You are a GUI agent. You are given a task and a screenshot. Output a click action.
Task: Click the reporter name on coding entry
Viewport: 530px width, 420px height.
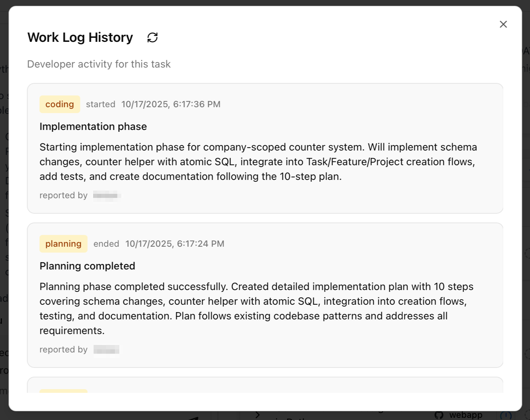tap(106, 195)
